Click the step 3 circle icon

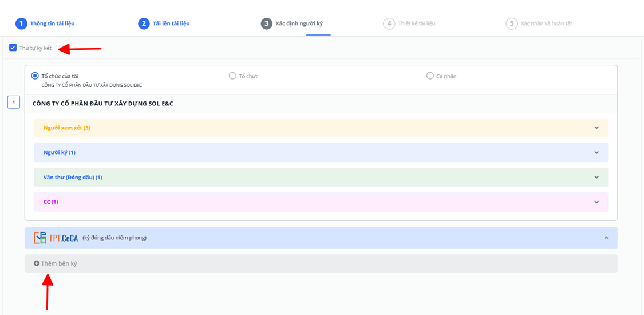pyautogui.click(x=266, y=23)
